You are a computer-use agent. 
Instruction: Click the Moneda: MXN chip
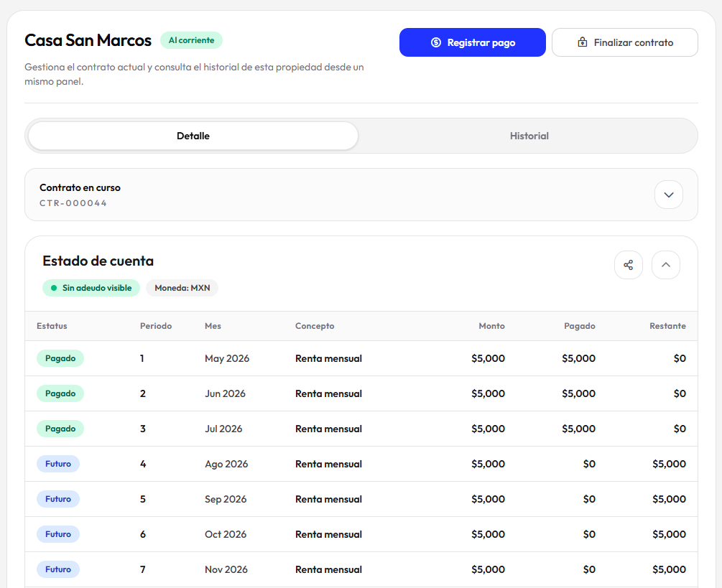point(182,288)
